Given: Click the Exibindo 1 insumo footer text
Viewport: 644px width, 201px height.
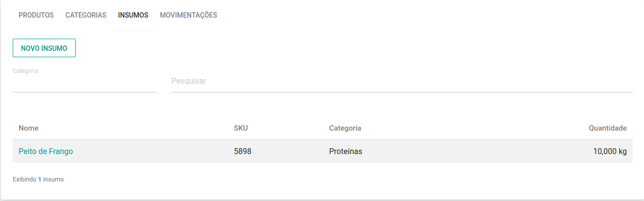Looking at the screenshot, I should coord(38,179).
